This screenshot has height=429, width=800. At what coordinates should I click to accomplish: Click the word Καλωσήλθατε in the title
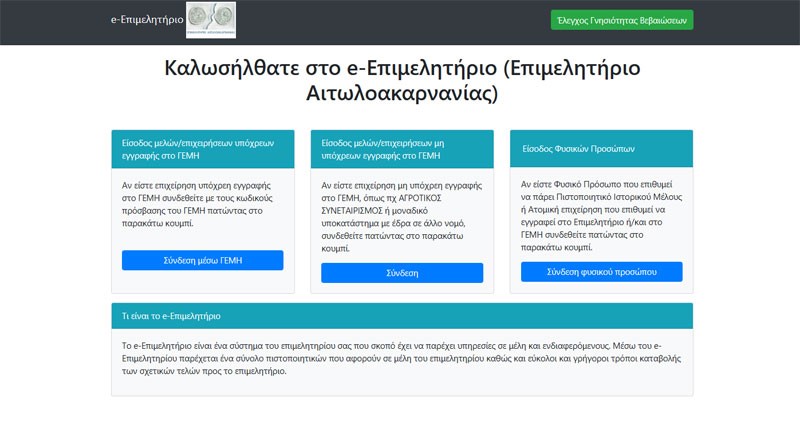point(224,70)
